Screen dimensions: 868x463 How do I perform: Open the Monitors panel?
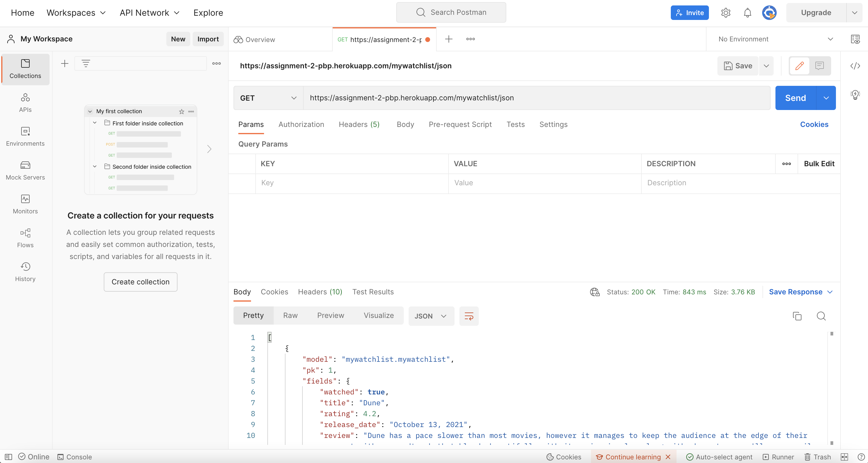(25, 204)
